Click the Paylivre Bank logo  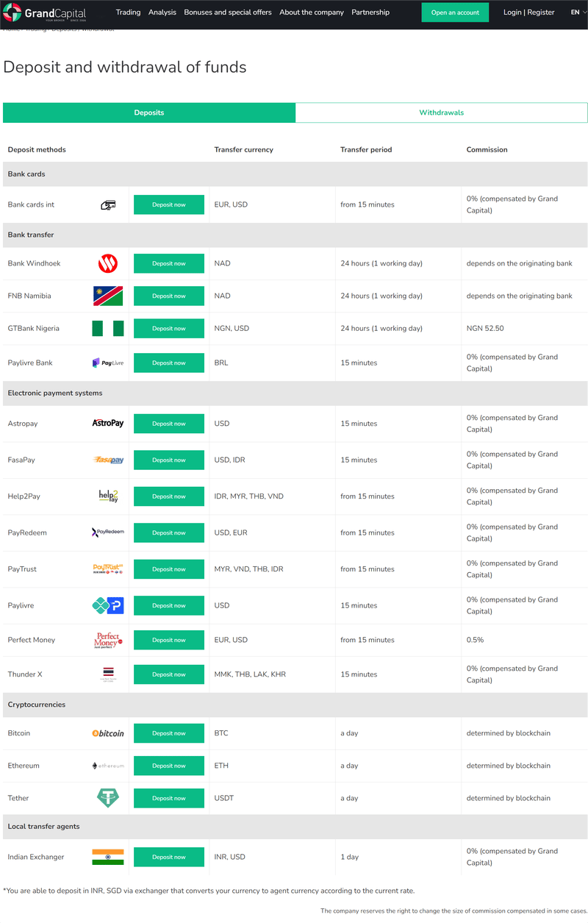108,363
